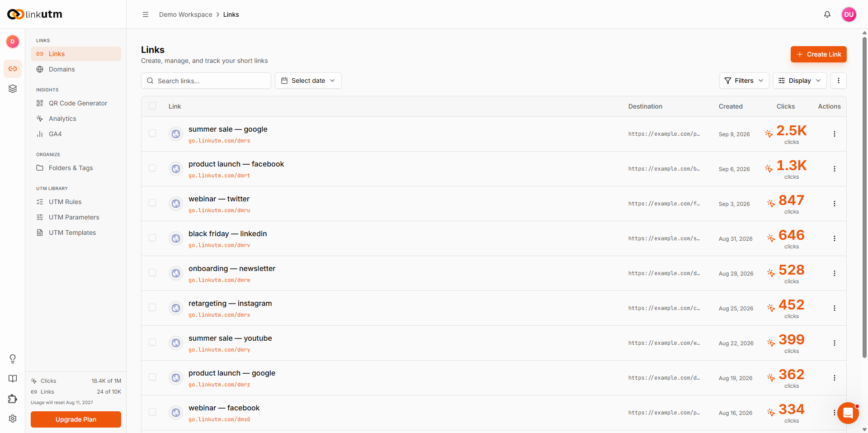This screenshot has width=868, height=433.
Task: Open actions menu for onboarding — newsletter
Action: [x=835, y=273]
